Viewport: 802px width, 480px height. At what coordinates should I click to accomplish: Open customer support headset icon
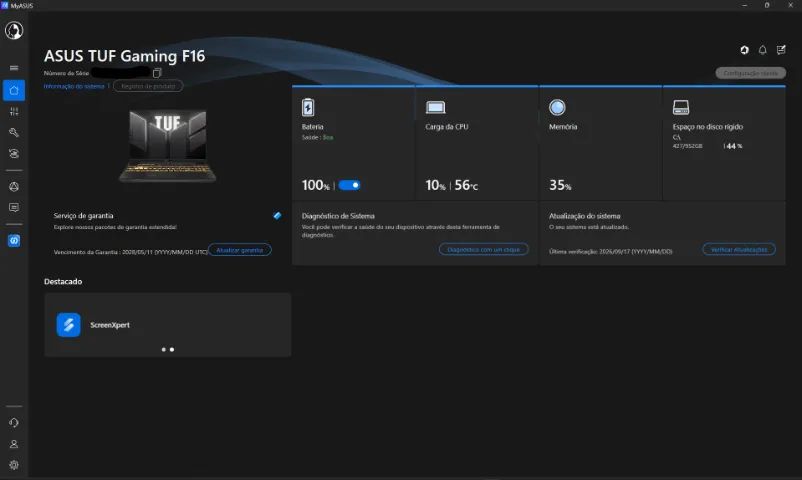point(14,423)
